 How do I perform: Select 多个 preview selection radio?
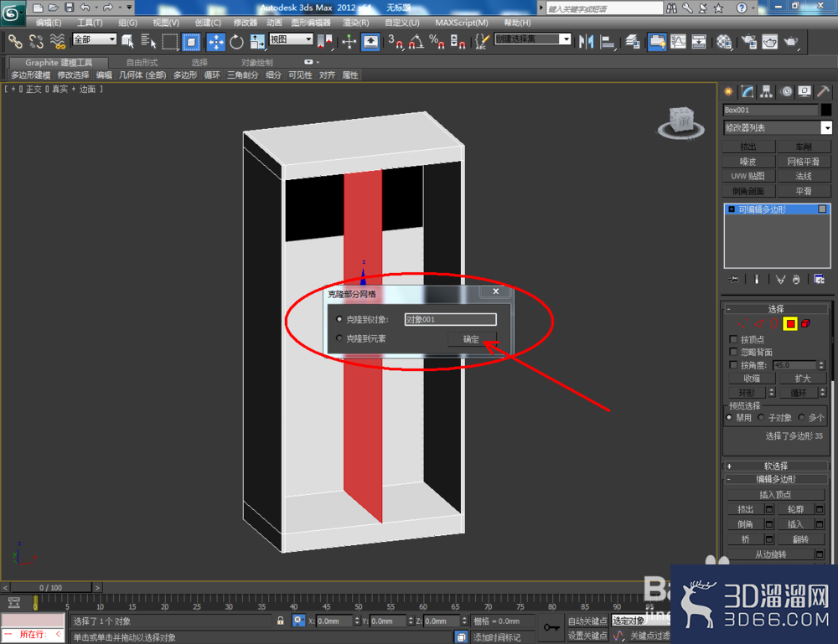801,417
